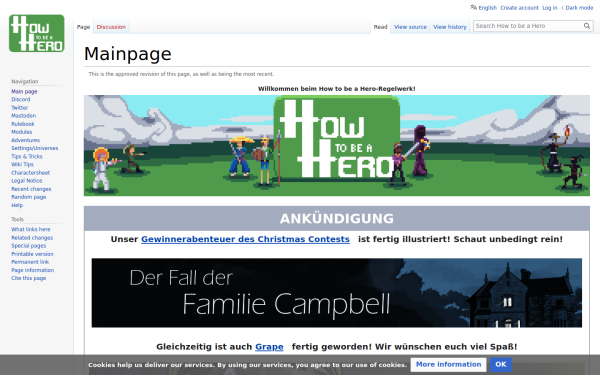Open the Grape link

pyautogui.click(x=269, y=347)
